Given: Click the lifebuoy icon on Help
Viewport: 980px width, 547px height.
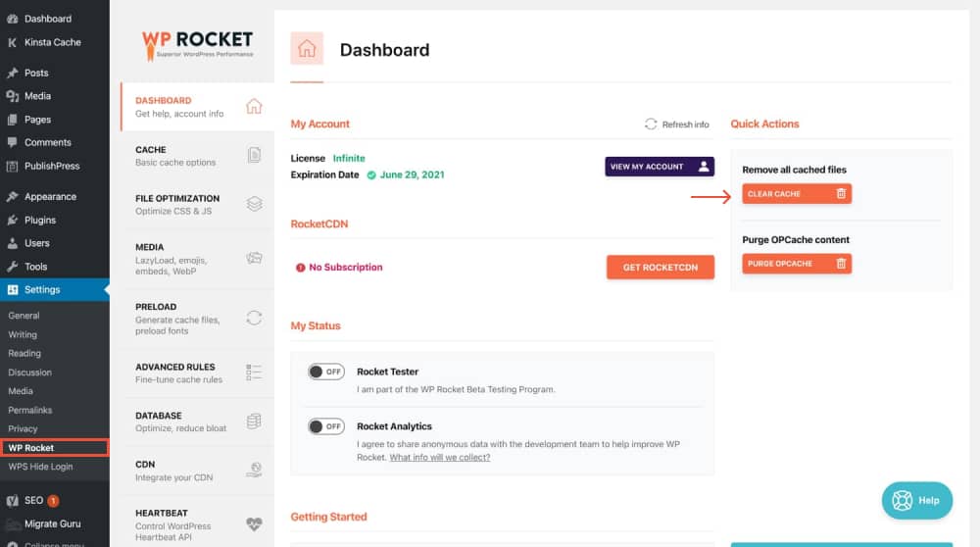Looking at the screenshot, I should tap(902, 500).
